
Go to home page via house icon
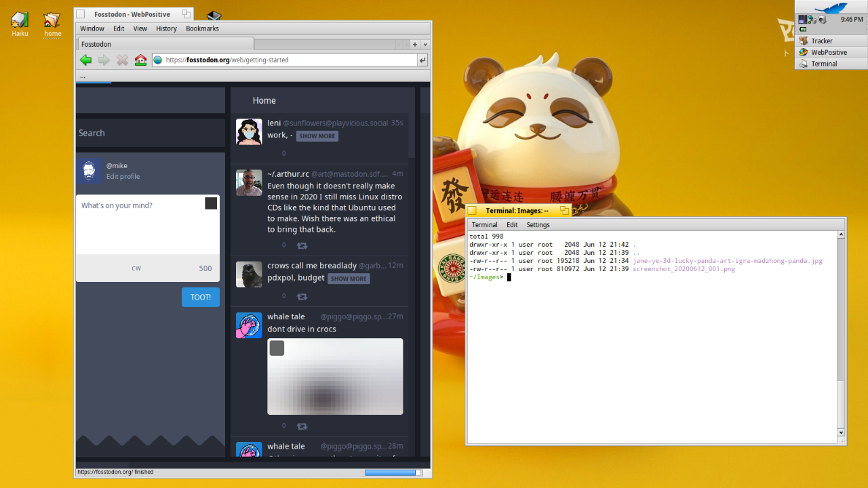[140, 60]
